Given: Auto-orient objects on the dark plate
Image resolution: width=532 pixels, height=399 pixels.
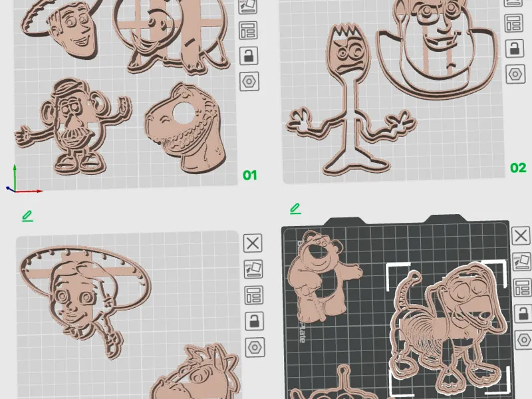Looking at the screenshot, I should pos(521,261).
